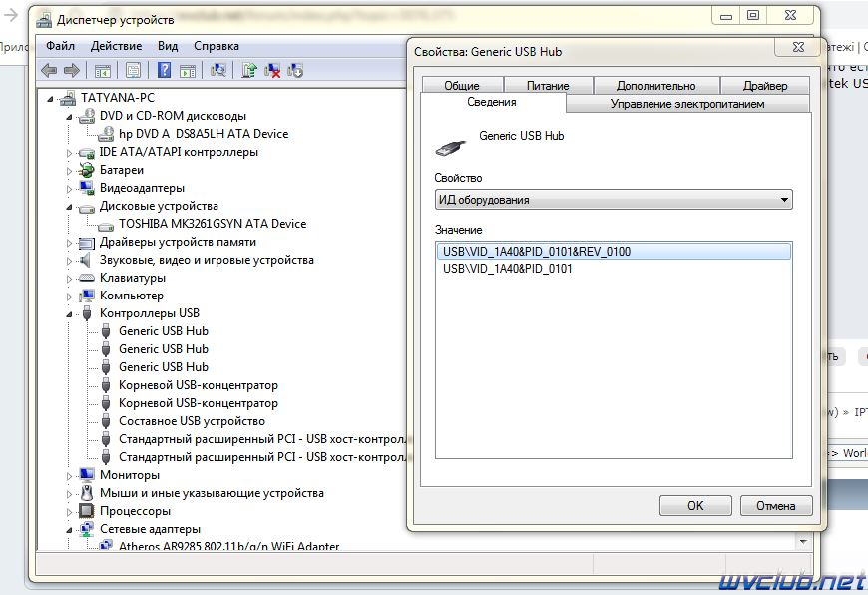
Task: Click the DVD drive icon beside hp DVD A
Action: coord(105,134)
